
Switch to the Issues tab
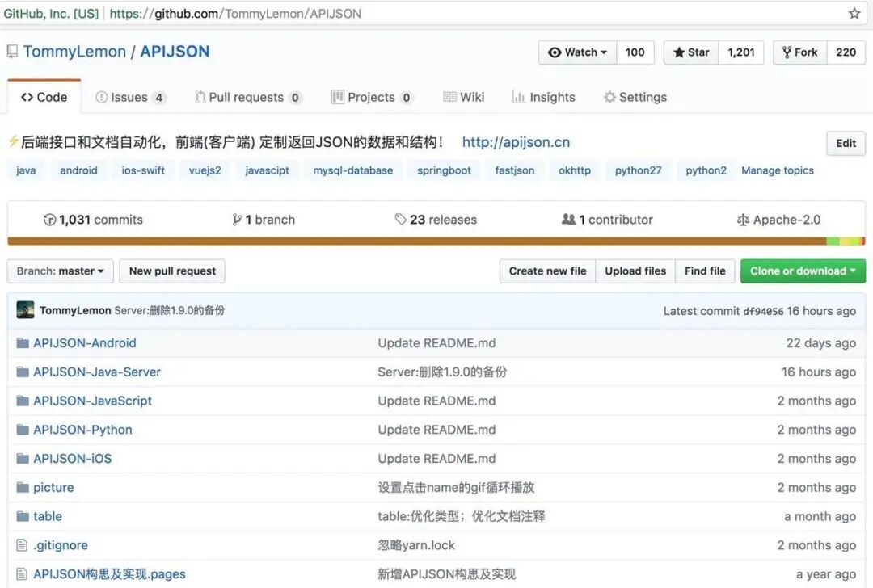point(129,96)
